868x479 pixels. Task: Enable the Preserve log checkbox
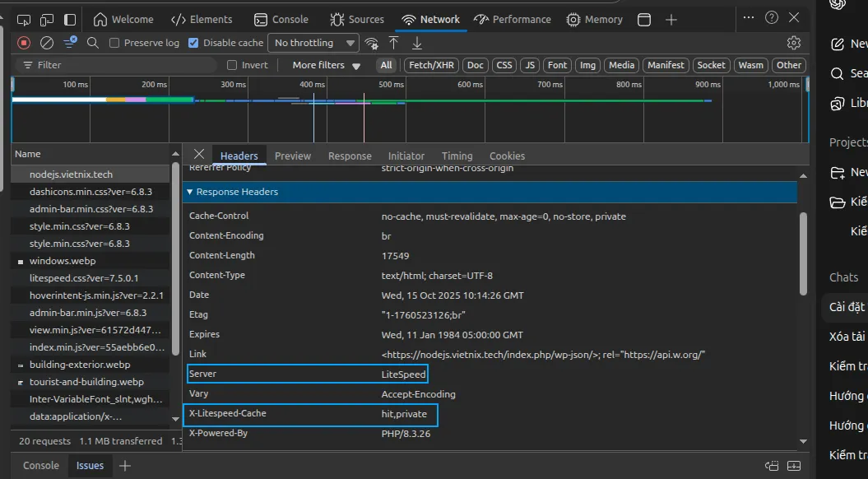click(114, 43)
